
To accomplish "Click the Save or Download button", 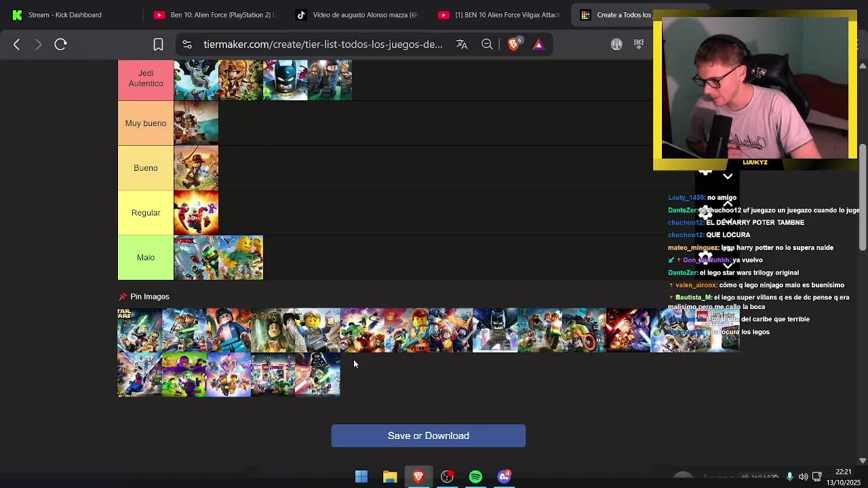I will pos(429,436).
